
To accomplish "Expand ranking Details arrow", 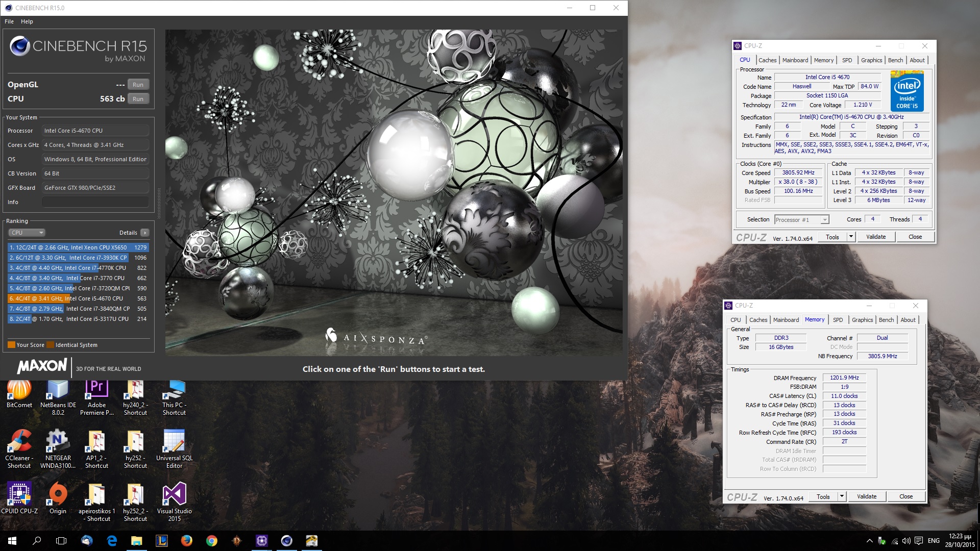I will [145, 233].
